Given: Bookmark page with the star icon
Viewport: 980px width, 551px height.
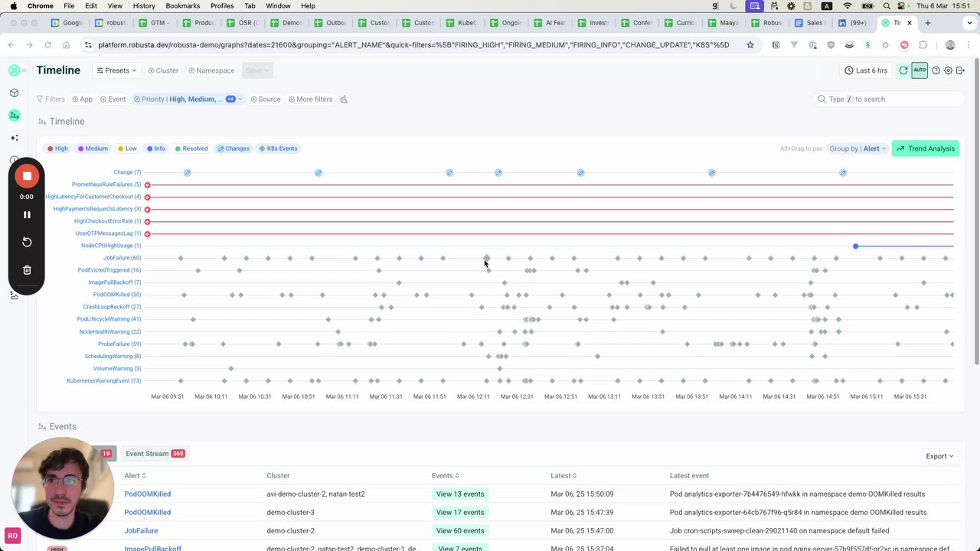Looking at the screenshot, I should coord(750,45).
